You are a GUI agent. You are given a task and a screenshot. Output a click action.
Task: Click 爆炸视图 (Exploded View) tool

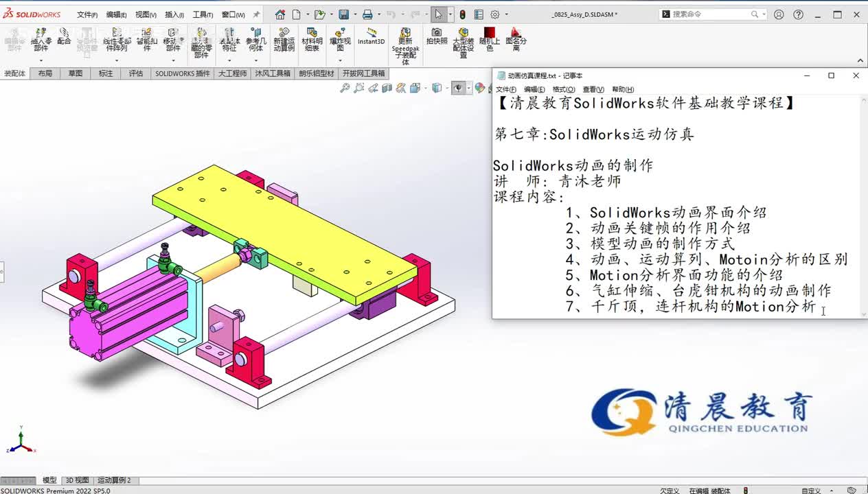pos(340,40)
